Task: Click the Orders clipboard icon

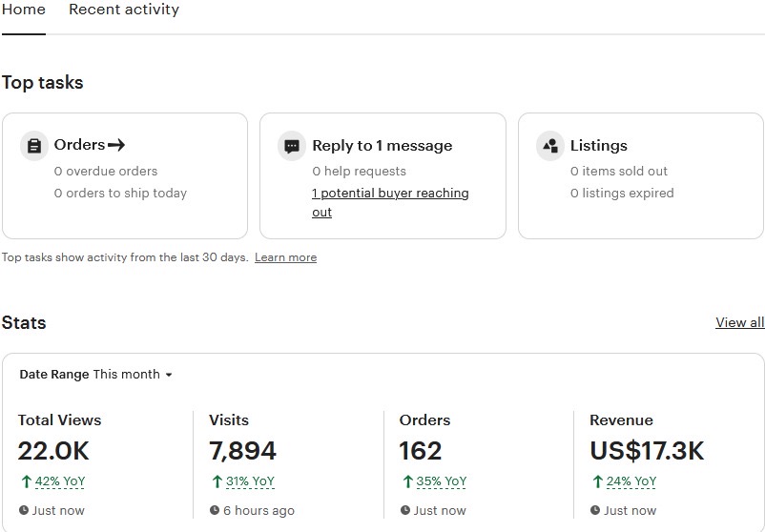Action: click(34, 146)
